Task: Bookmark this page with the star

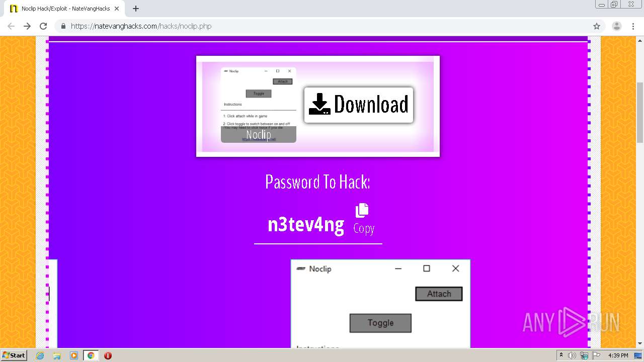Action: coord(597,26)
